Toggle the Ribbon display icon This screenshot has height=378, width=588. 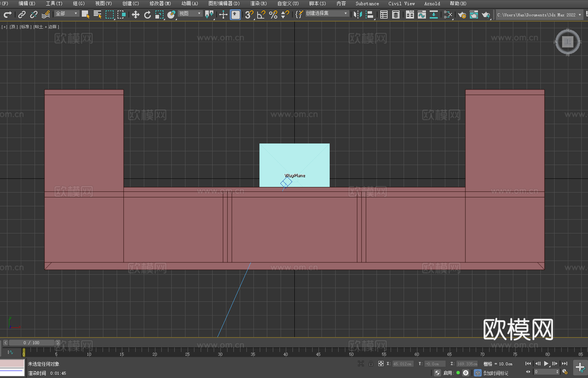(410, 14)
